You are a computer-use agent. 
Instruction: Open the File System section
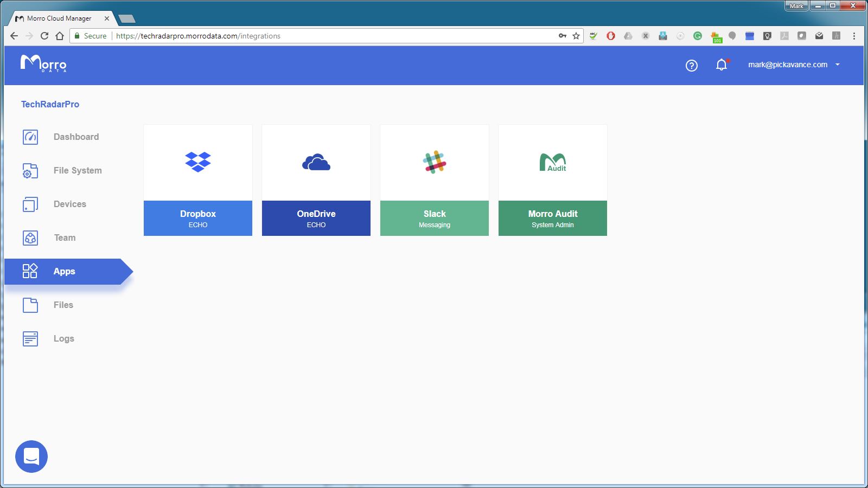pos(78,171)
